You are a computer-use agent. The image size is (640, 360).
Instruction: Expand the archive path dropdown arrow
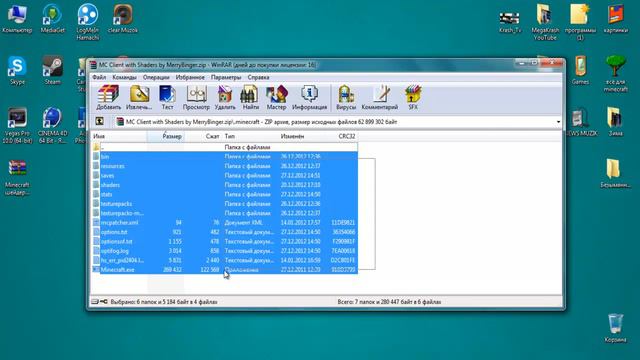click(558, 122)
